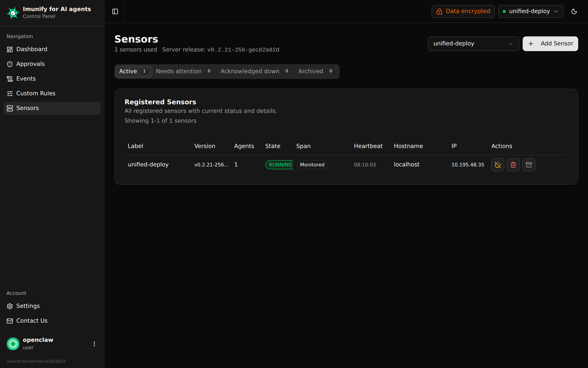Switch to the Needs attention tab

click(184, 71)
